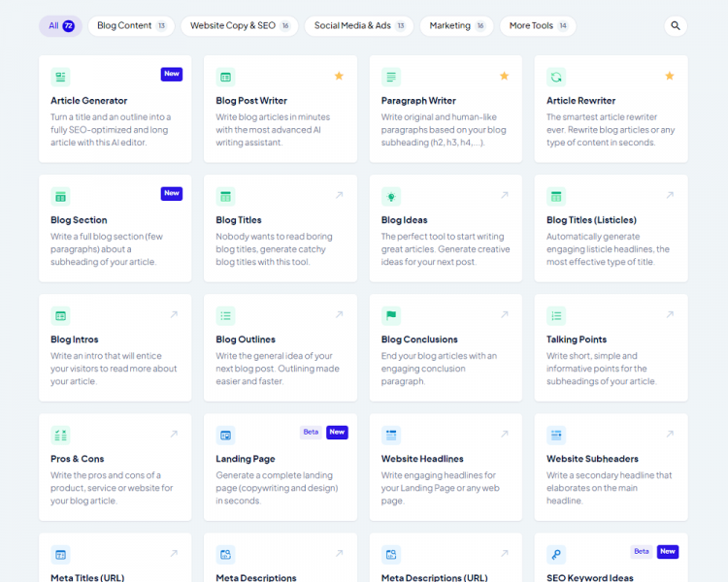This screenshot has height=582, width=728.
Task: Click the New badge on Article Generator
Action: tap(172, 75)
